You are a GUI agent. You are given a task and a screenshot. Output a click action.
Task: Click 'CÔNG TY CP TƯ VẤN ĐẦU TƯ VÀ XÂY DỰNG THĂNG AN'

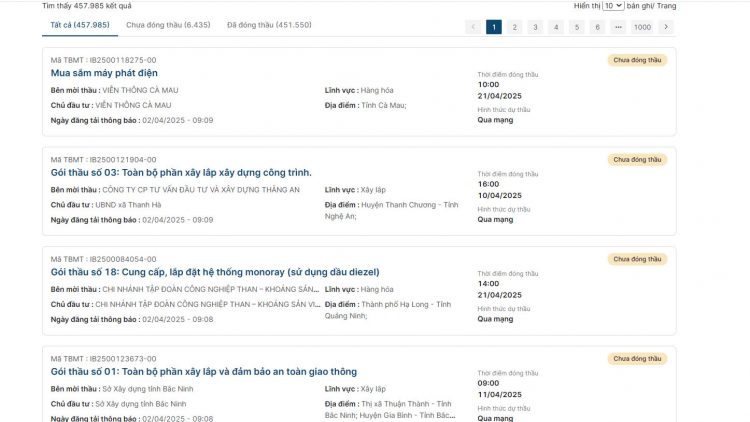tap(201, 189)
